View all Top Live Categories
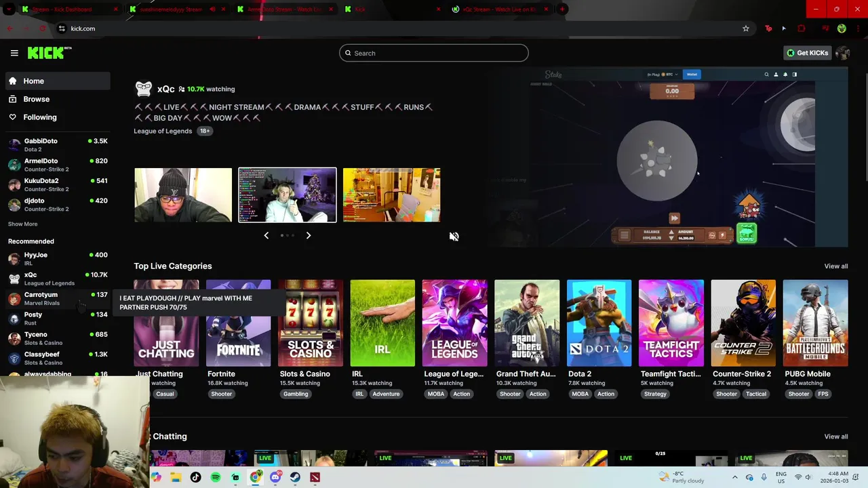Image resolution: width=868 pixels, height=488 pixels. 835,266
